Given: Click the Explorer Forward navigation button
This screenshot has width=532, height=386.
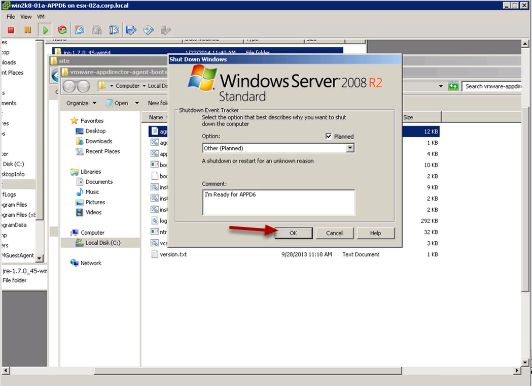Looking at the screenshot, I should click(x=83, y=86).
